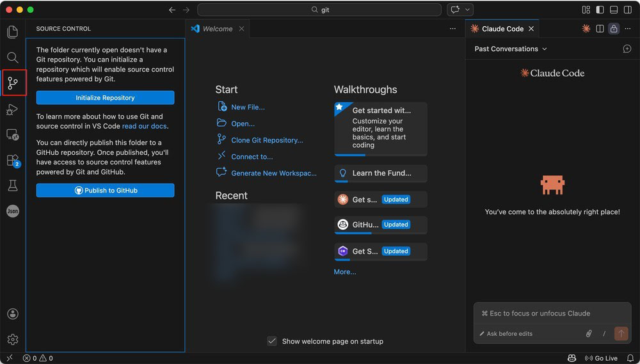Click the Initialize Repository button
This screenshot has width=640, height=364.
point(106,97)
